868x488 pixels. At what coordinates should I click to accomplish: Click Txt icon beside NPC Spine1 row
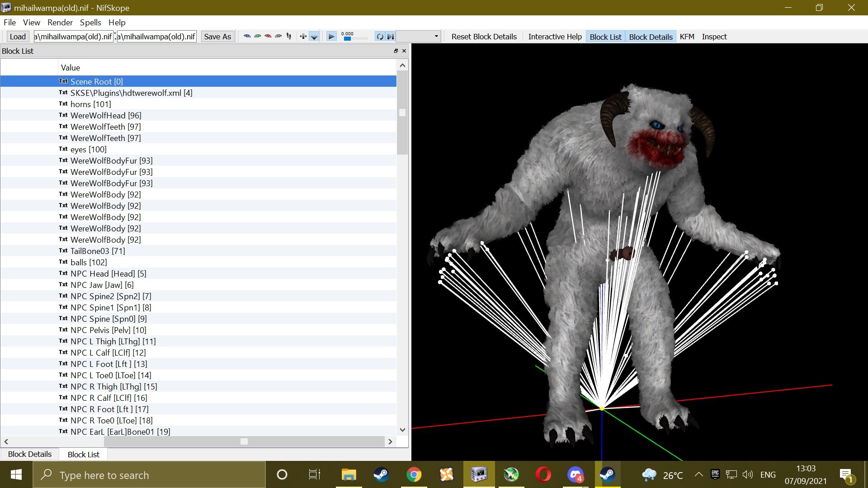(x=63, y=307)
